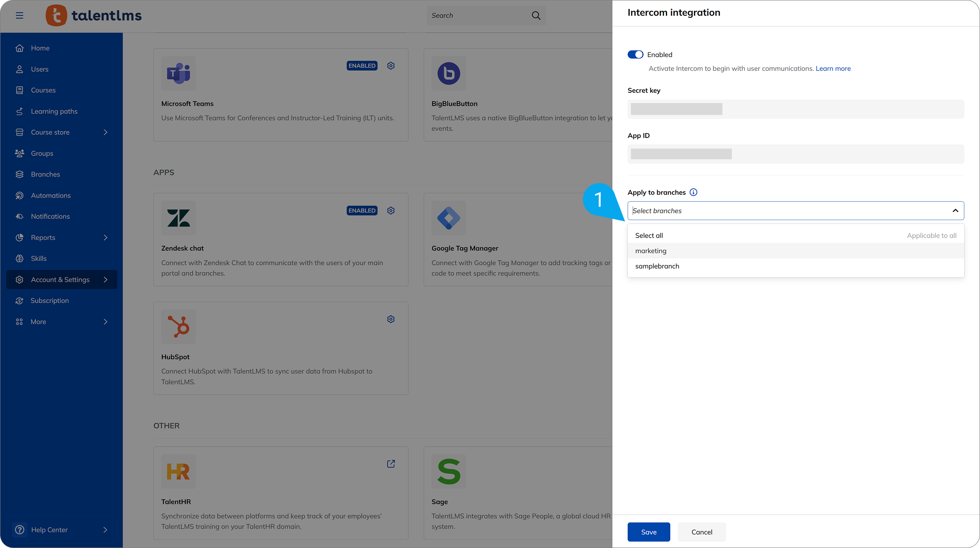The image size is (980, 548).
Task: Select the samplebranch option
Action: point(657,266)
